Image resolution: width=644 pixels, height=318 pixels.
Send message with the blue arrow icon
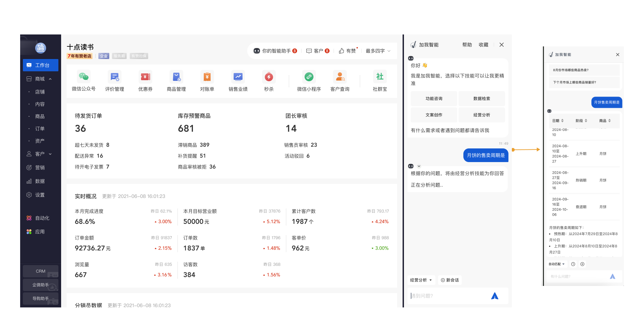pyautogui.click(x=494, y=296)
